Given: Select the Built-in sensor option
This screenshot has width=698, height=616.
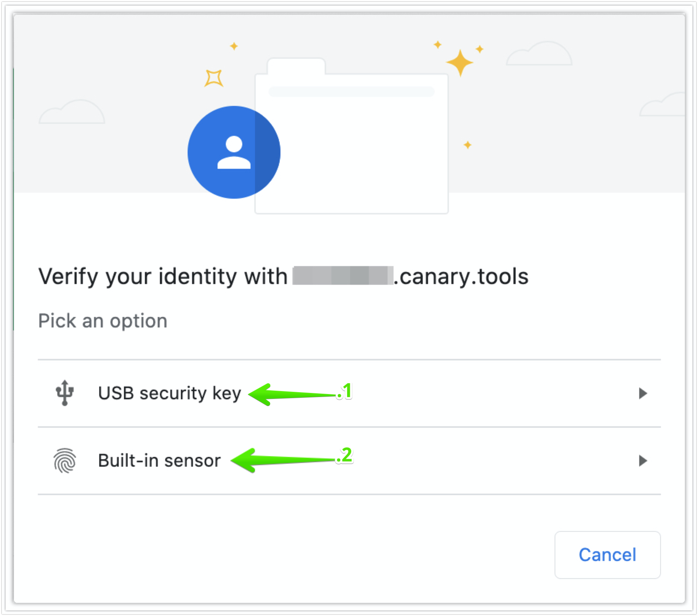Looking at the screenshot, I should [x=349, y=460].
